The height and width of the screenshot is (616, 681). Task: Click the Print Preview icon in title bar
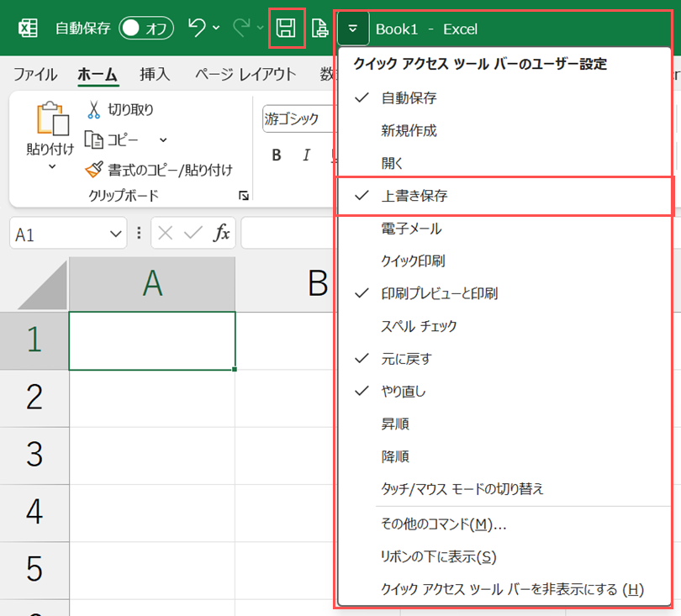pyautogui.click(x=319, y=29)
